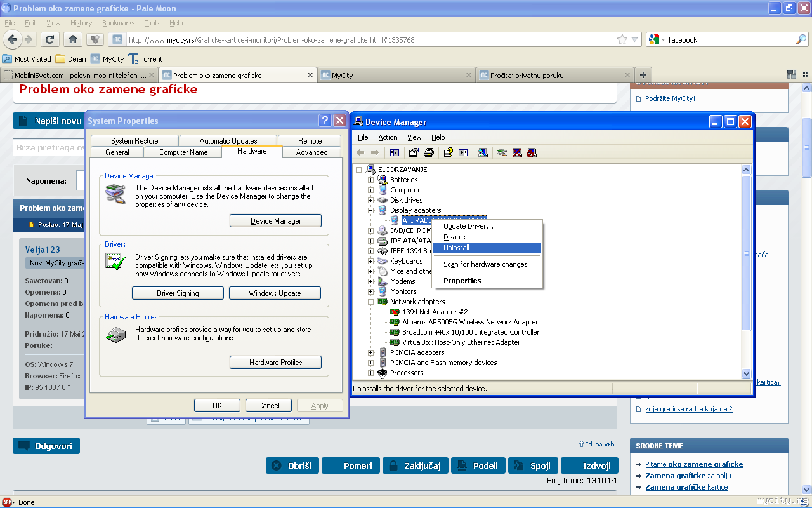Switch to the Pročitaj privatnu poruku browser tab
812x508 pixels.
[x=554, y=76]
